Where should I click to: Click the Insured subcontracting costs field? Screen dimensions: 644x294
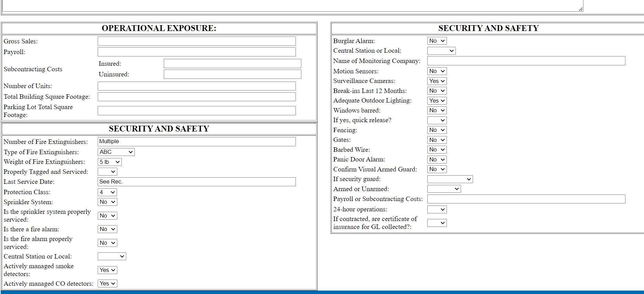click(x=232, y=63)
